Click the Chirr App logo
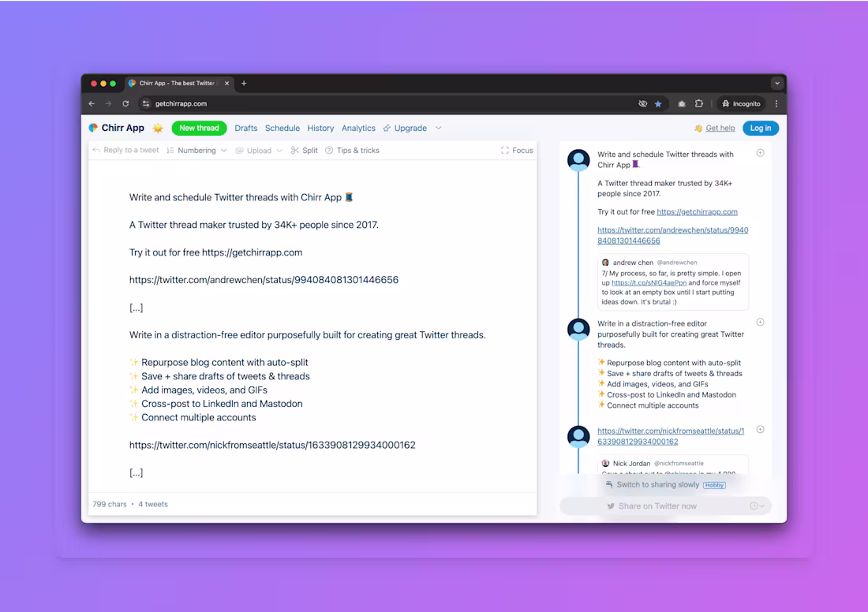The height and width of the screenshot is (612, 868). pos(116,128)
